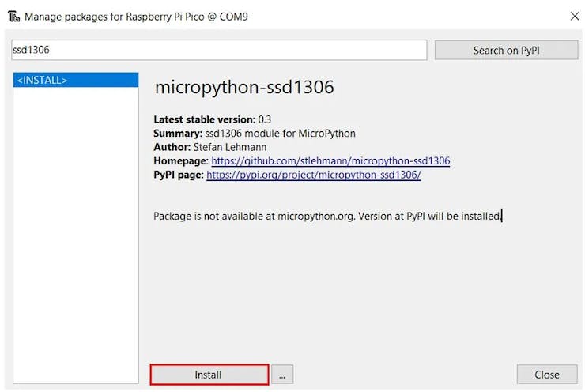Click the 'Summary: ssd1306 module for MicroPython' line
The image size is (585, 392).
click(255, 133)
